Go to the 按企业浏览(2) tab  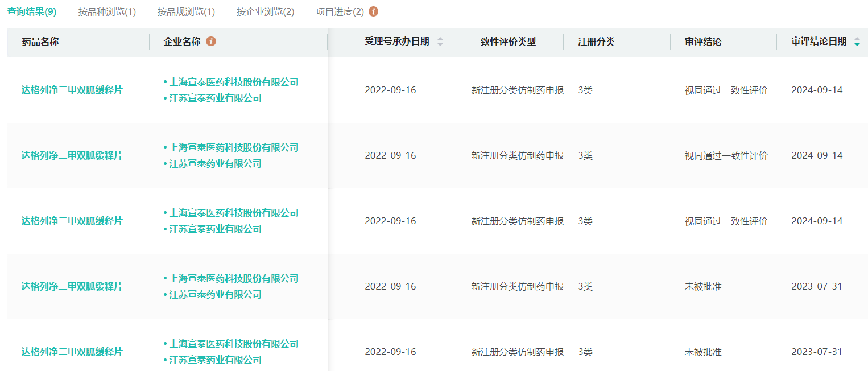[265, 11]
